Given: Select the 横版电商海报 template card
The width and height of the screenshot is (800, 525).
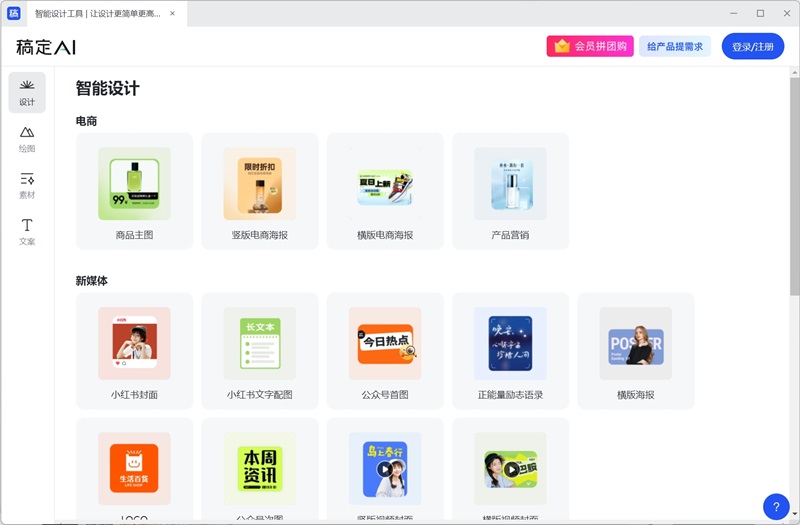Looking at the screenshot, I should pyautogui.click(x=385, y=191).
